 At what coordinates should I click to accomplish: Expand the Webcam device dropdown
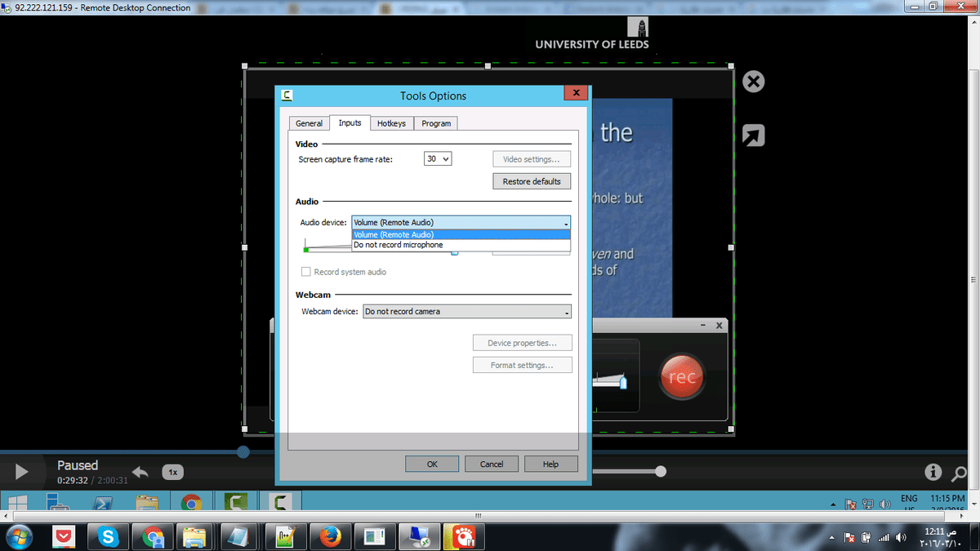click(466, 312)
